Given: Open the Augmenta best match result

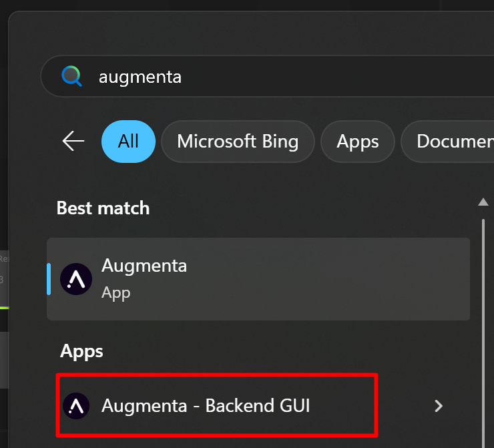Looking at the screenshot, I should pyautogui.click(x=144, y=266).
